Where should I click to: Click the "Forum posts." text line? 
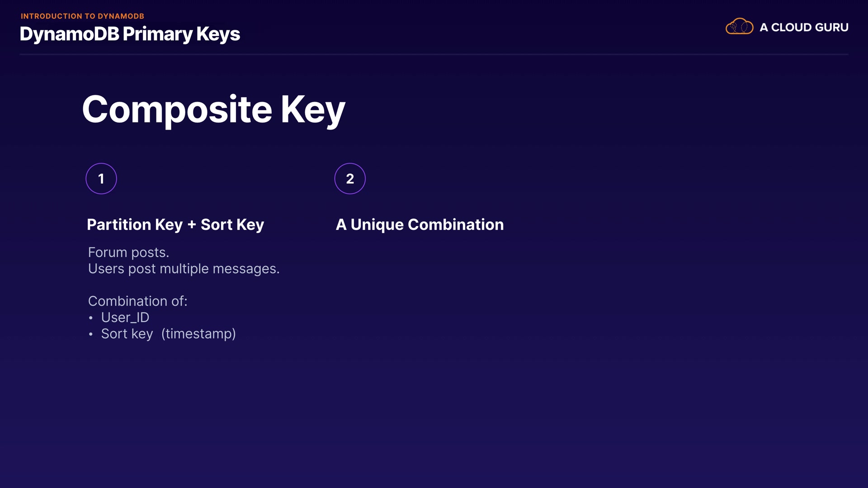[128, 252]
